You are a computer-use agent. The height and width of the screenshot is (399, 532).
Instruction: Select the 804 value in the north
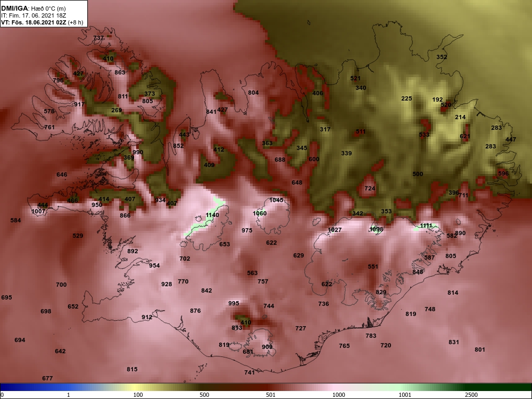[x=253, y=93]
